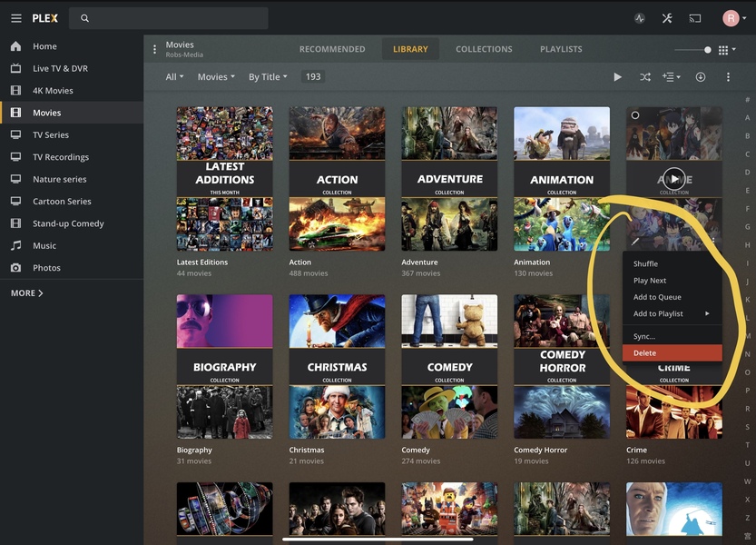Choose Delete in context menu
Viewport: 756px width, 545px height.
673,352
